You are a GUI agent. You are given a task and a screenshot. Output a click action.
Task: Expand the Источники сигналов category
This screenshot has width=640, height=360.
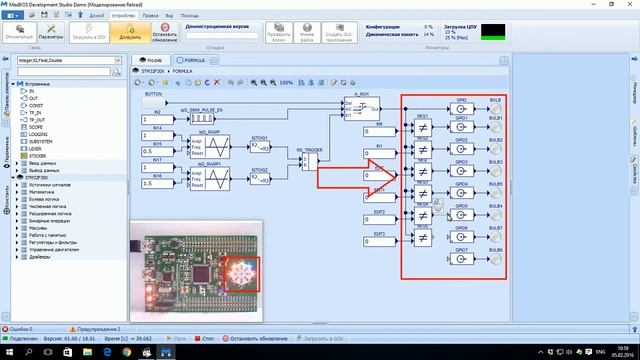18,185
